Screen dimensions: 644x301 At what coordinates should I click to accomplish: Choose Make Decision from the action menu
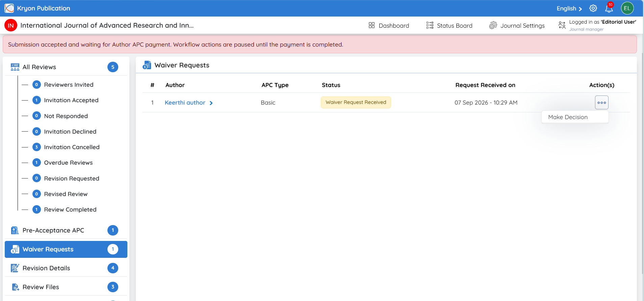coord(575,117)
